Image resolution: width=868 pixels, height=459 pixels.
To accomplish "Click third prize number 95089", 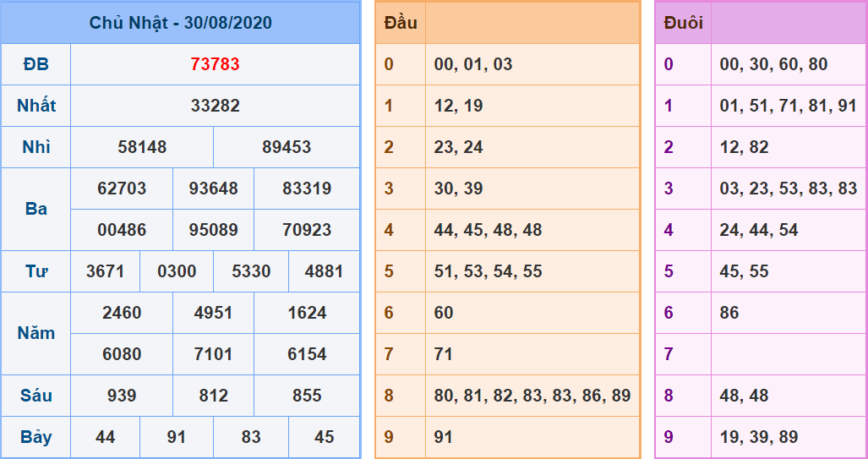I will [213, 230].
